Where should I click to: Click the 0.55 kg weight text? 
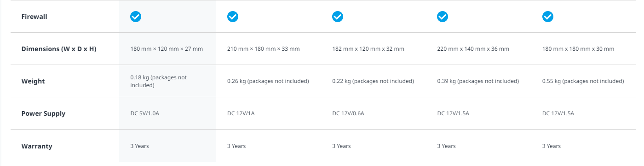tap(583, 81)
